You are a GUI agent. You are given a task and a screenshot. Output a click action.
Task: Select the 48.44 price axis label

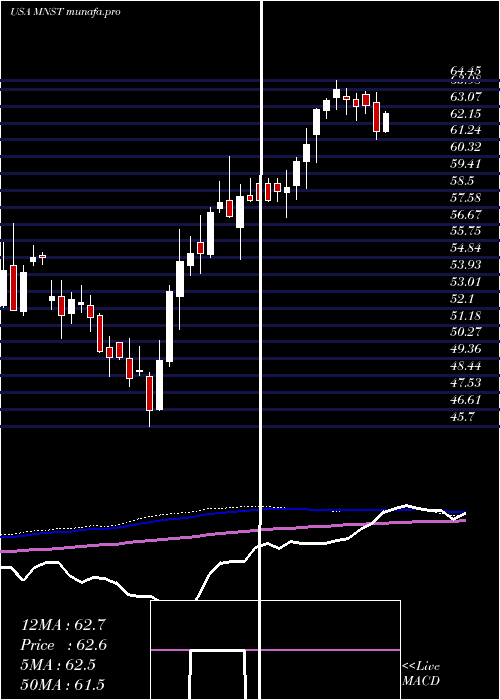pos(466,366)
